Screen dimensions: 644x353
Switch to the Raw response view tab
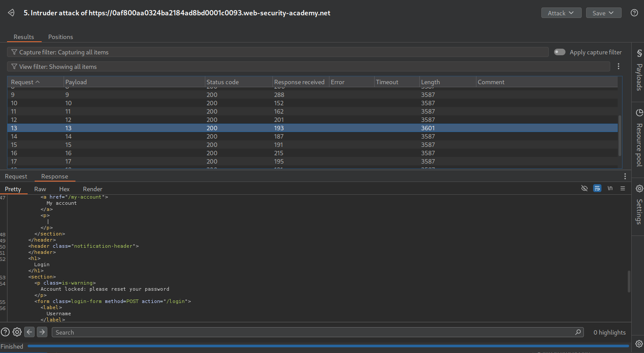40,189
